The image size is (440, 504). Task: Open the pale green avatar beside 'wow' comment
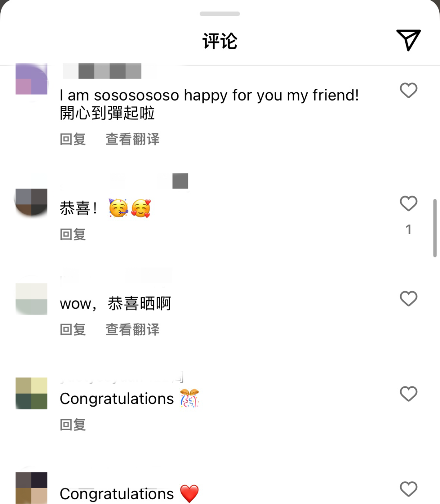tap(31, 299)
